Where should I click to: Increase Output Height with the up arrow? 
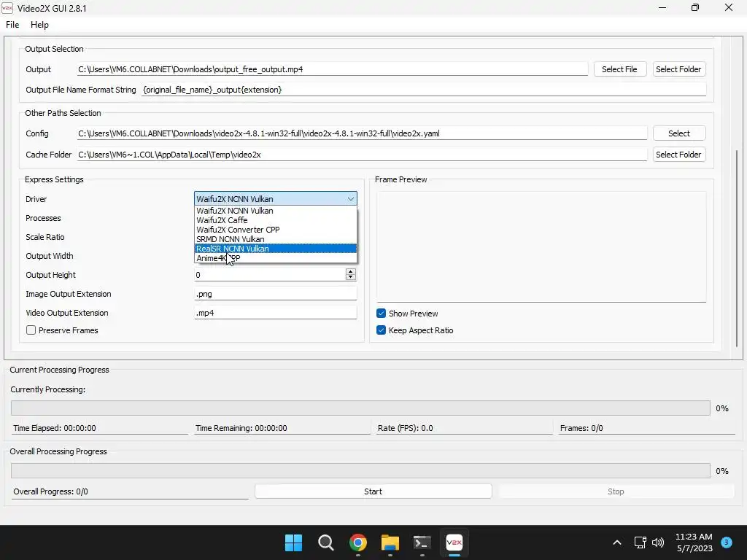351,272
